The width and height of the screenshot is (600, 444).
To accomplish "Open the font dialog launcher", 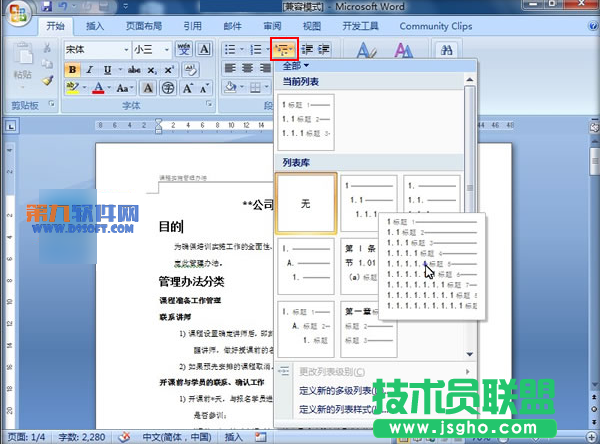I will (x=209, y=104).
